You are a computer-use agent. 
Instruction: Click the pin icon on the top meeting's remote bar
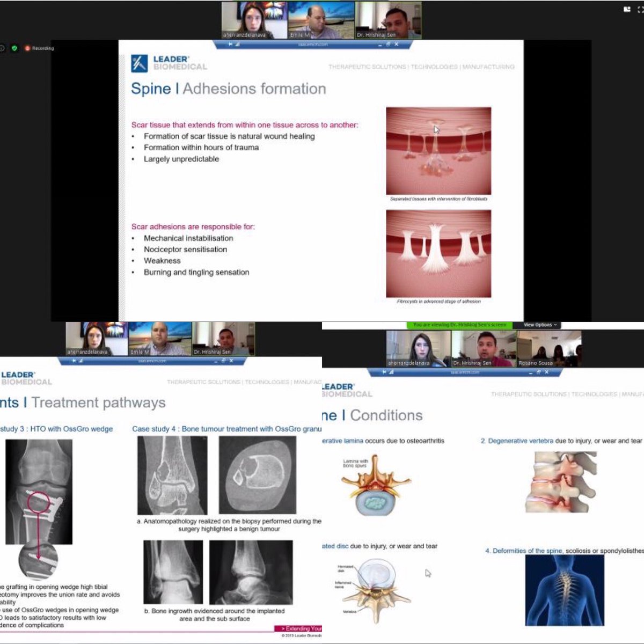(x=231, y=45)
